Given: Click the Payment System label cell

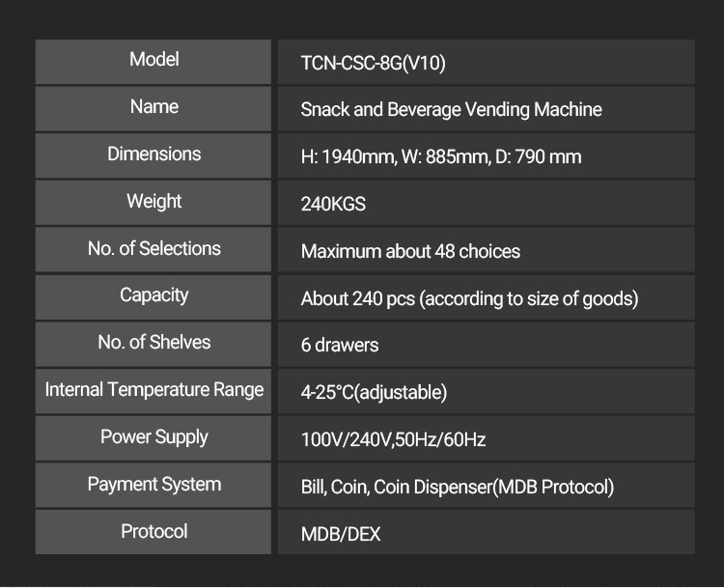Looking at the screenshot, I should pyautogui.click(x=154, y=485).
